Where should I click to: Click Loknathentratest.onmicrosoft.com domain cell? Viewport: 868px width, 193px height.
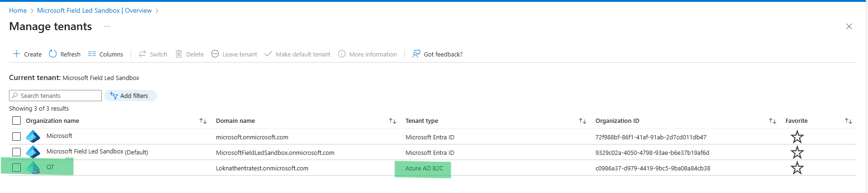click(262, 169)
